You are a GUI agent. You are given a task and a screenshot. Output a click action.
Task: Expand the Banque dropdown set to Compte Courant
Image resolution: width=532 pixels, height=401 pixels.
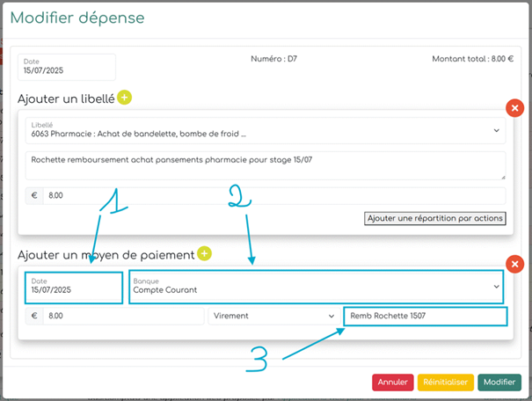pos(316,286)
